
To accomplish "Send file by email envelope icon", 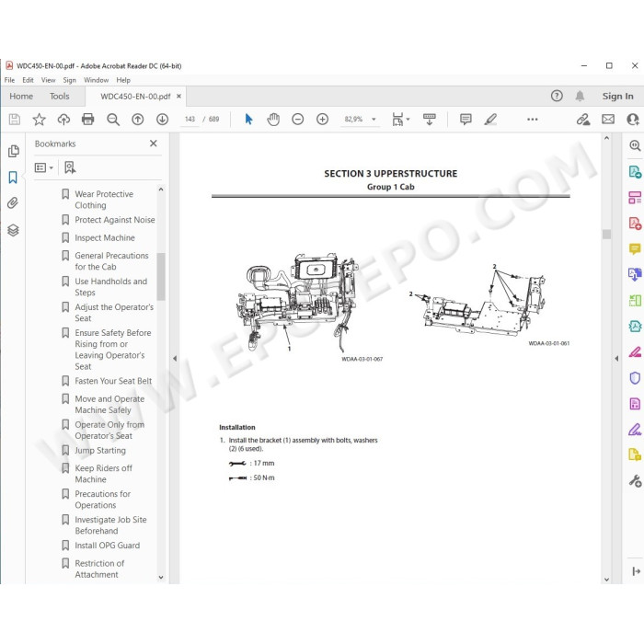I will (608, 119).
